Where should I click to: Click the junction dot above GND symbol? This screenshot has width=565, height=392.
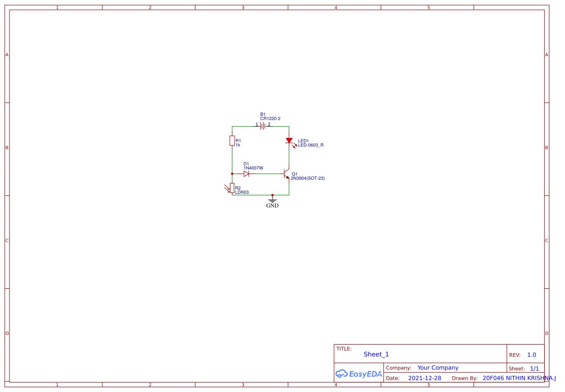tap(273, 195)
